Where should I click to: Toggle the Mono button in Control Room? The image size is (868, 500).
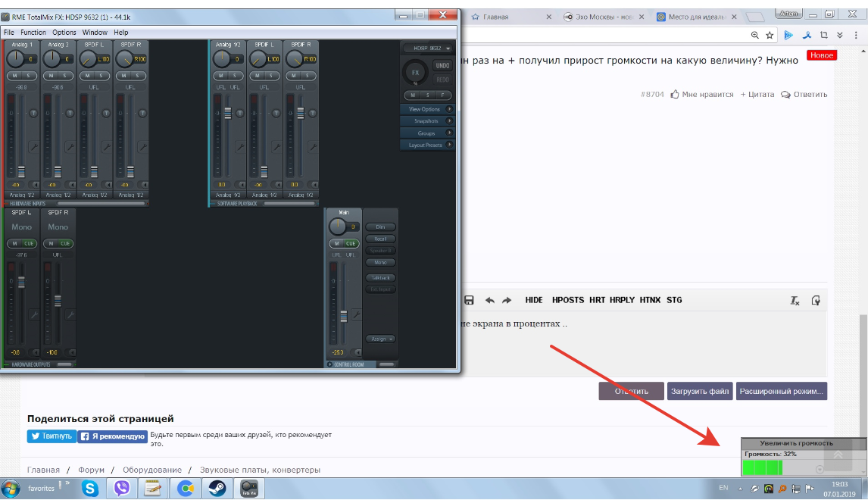[x=380, y=262]
